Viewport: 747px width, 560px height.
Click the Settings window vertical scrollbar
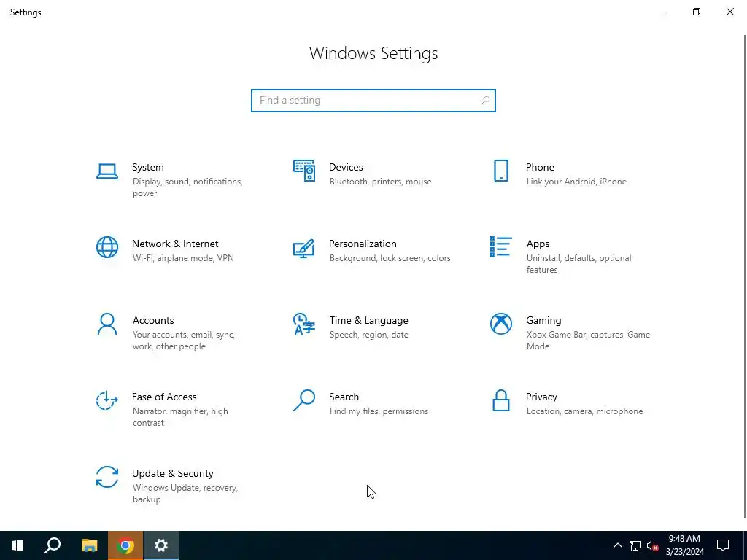tap(745, 276)
